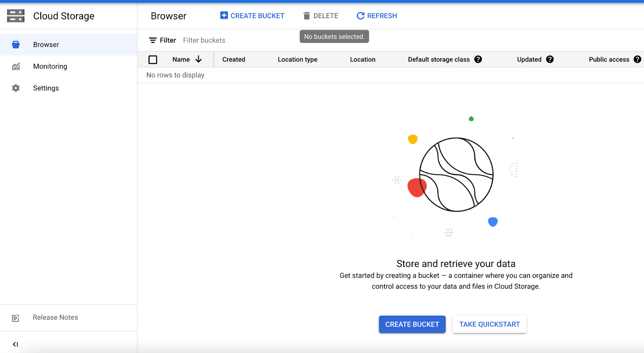Open help for Default storage class

(478, 60)
